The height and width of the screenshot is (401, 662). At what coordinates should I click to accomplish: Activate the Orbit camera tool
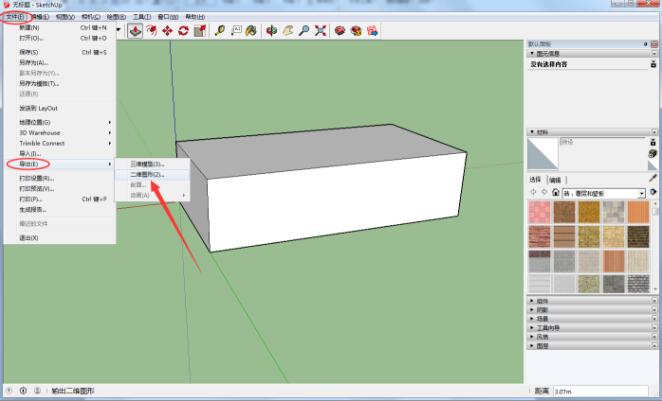pos(271,31)
